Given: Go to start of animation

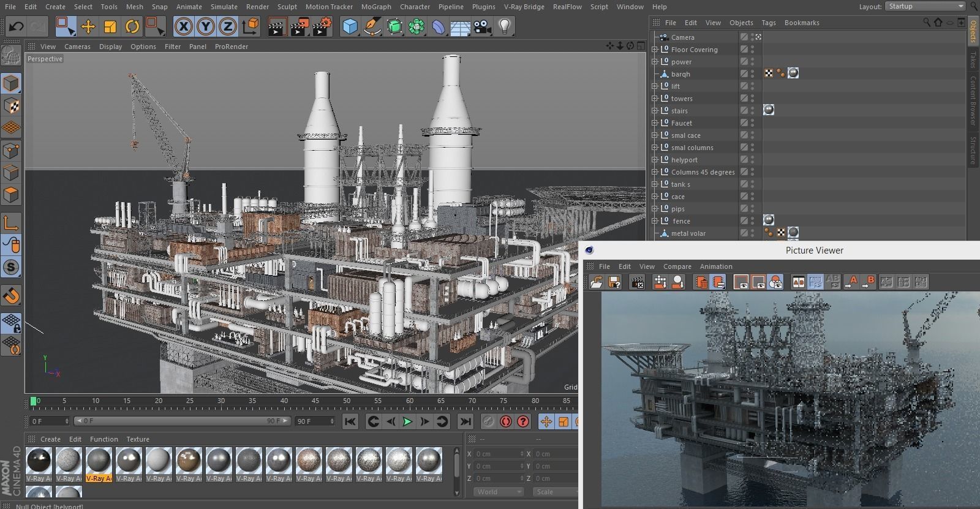Looking at the screenshot, I should click(350, 421).
